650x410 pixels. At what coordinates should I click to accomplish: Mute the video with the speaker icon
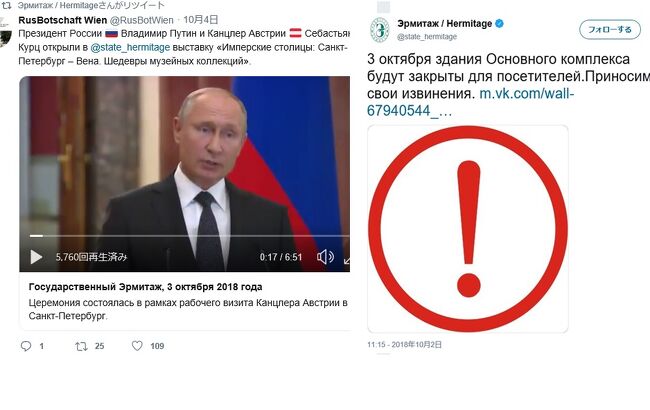point(325,257)
